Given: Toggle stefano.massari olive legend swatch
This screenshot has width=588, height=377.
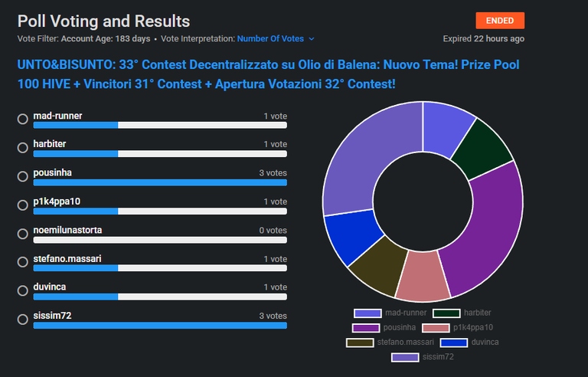Looking at the screenshot, I should (360, 343).
